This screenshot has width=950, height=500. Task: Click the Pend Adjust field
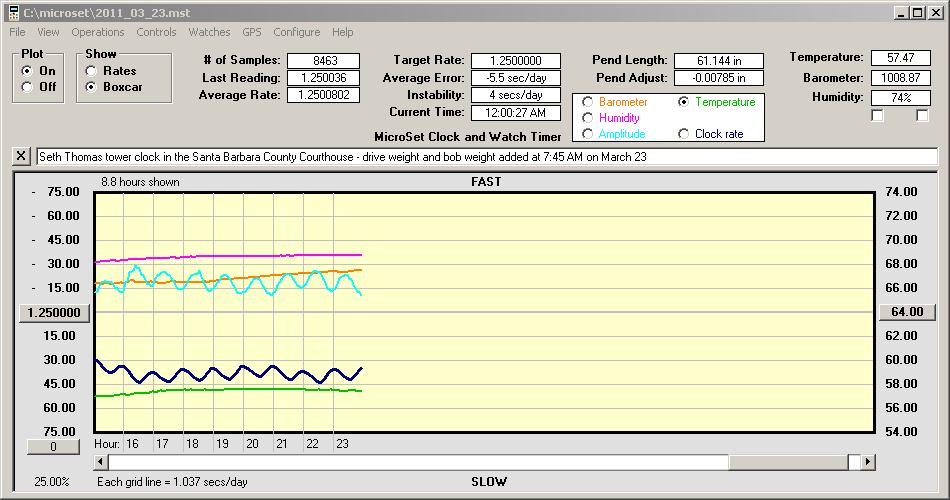click(x=719, y=78)
